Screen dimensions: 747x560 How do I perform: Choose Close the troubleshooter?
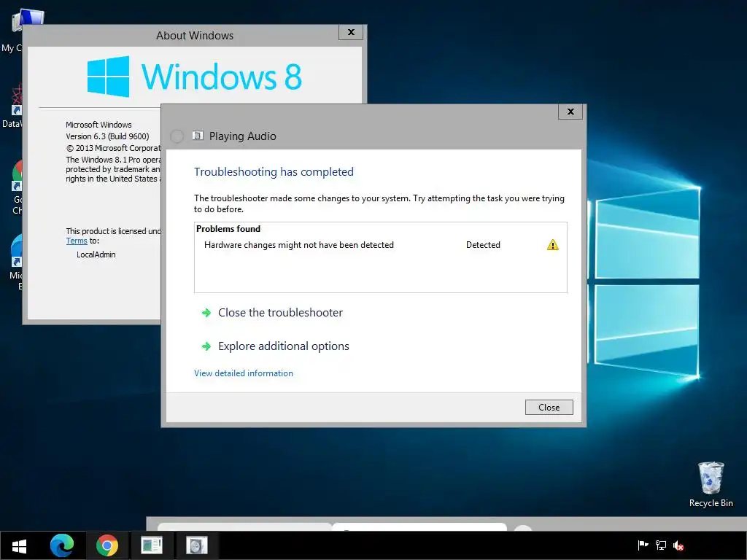(280, 313)
